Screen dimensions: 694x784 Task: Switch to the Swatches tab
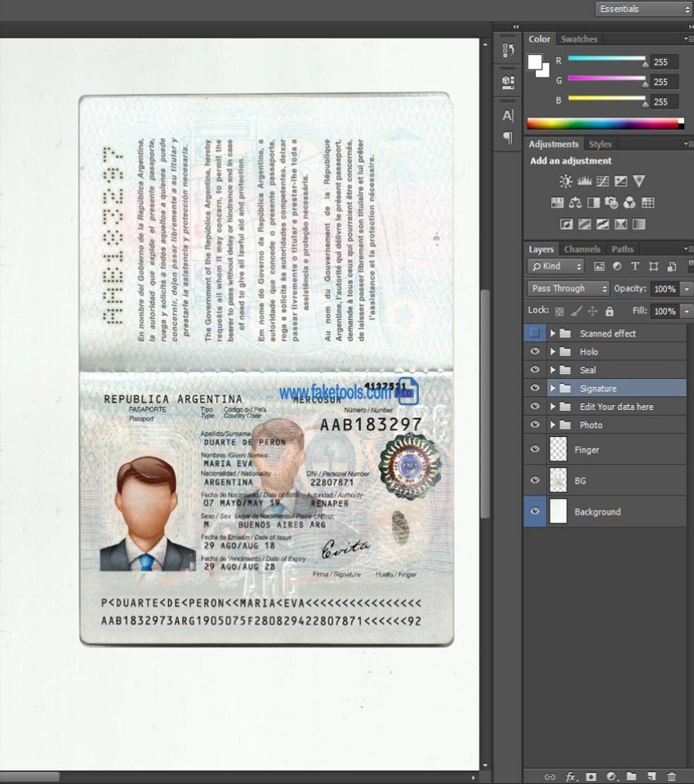579,39
